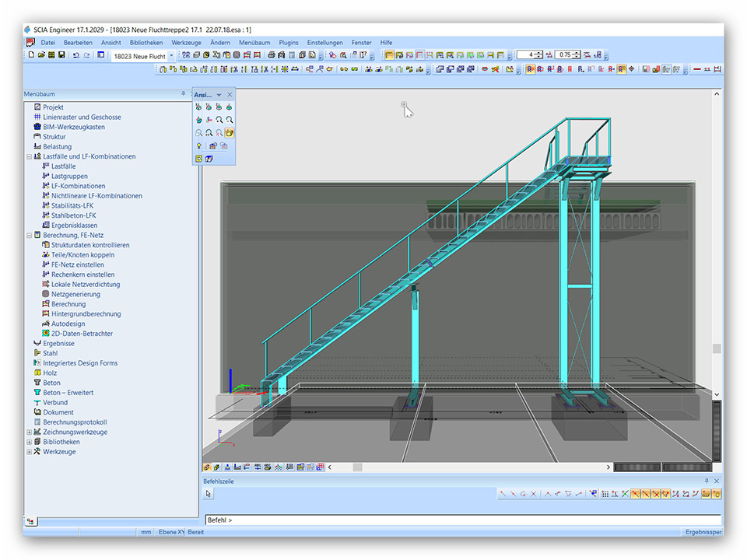
Task: Select 'Ergebnisse' in the Menübaum
Action: [58, 343]
